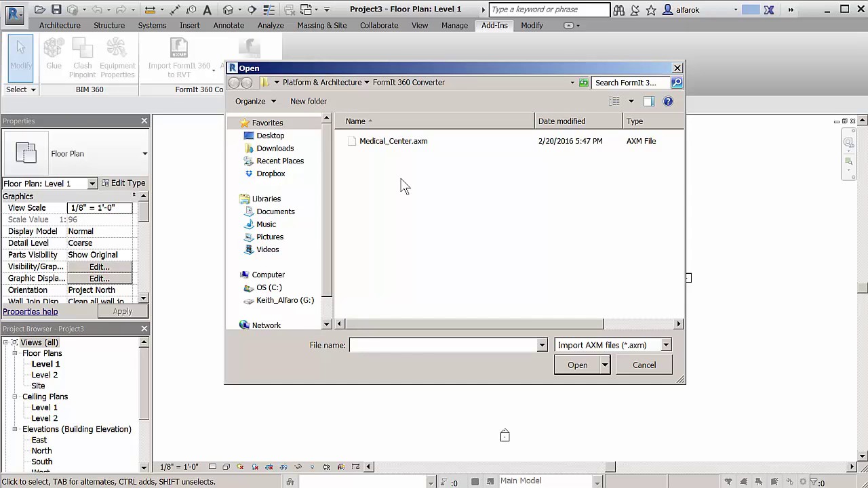Click the search magnifier in Open dialog
This screenshot has width=868, height=488.
677,83
